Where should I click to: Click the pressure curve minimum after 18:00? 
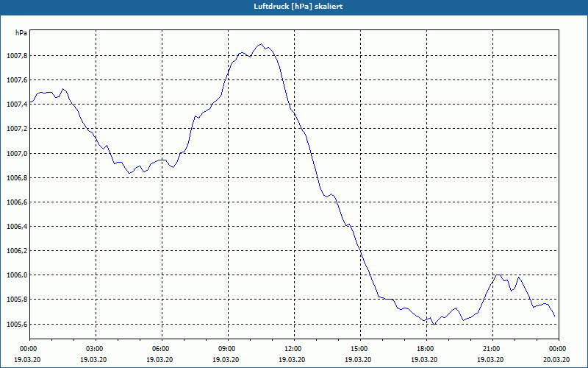click(434, 325)
